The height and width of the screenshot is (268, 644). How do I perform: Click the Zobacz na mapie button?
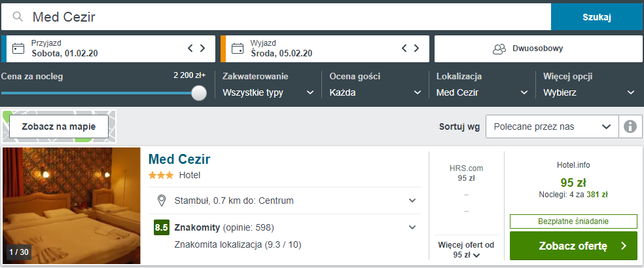[59, 126]
